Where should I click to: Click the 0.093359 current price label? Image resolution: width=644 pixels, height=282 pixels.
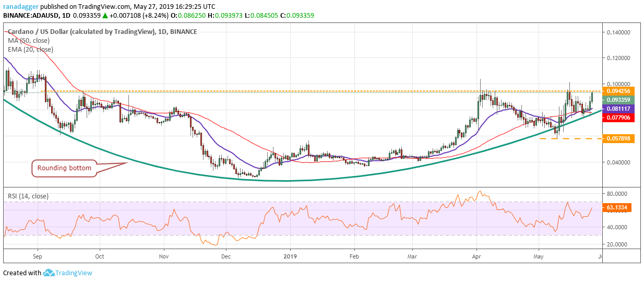[618, 100]
